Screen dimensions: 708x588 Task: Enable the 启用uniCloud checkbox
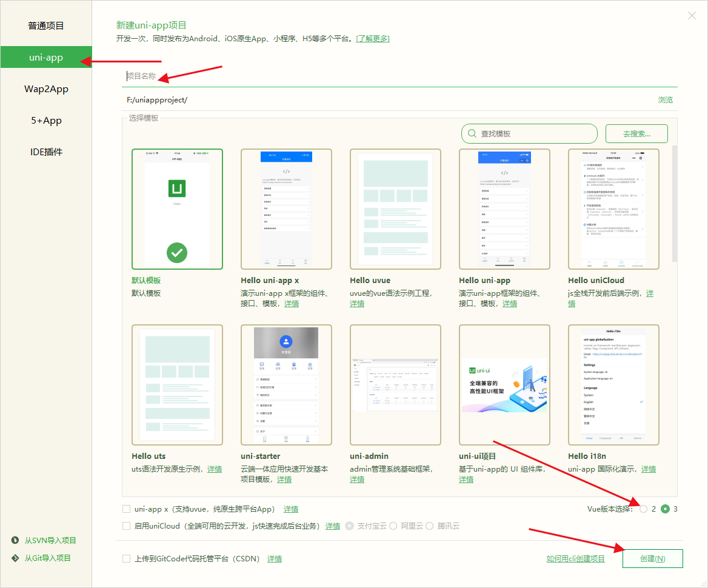click(127, 526)
